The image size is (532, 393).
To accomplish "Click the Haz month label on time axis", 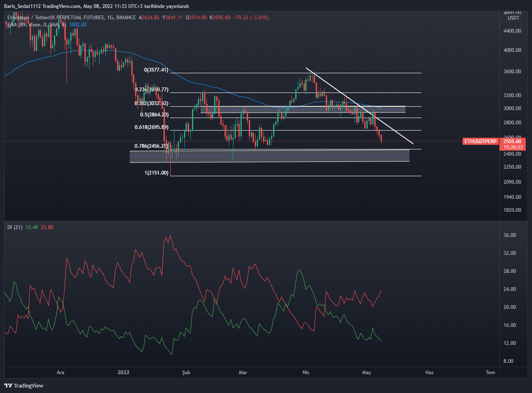I will click(429, 372).
